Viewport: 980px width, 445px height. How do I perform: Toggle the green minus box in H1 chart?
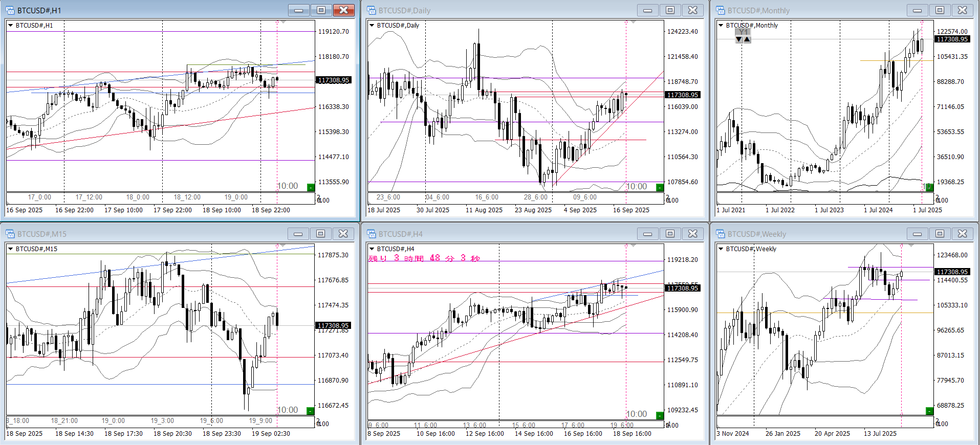[310, 187]
